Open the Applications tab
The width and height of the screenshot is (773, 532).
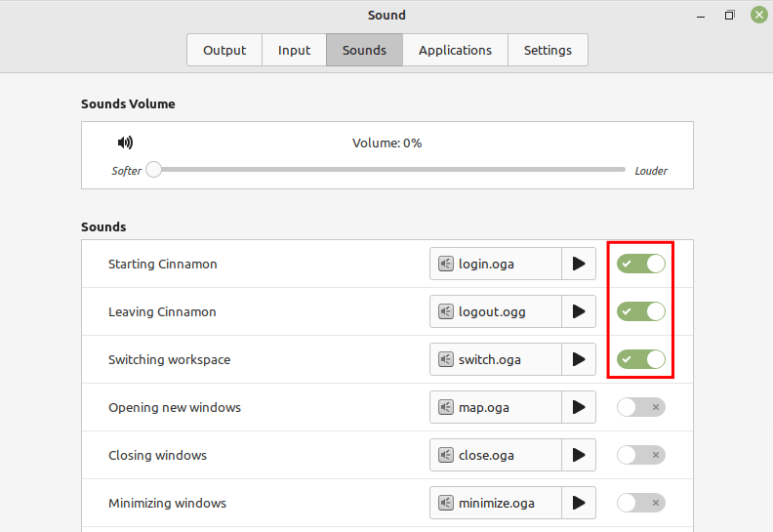click(455, 50)
